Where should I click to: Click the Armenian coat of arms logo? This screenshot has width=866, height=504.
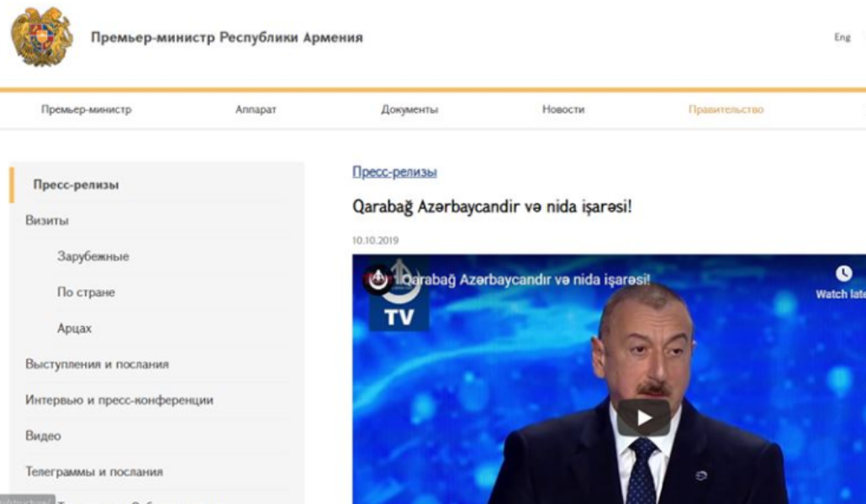[42, 36]
